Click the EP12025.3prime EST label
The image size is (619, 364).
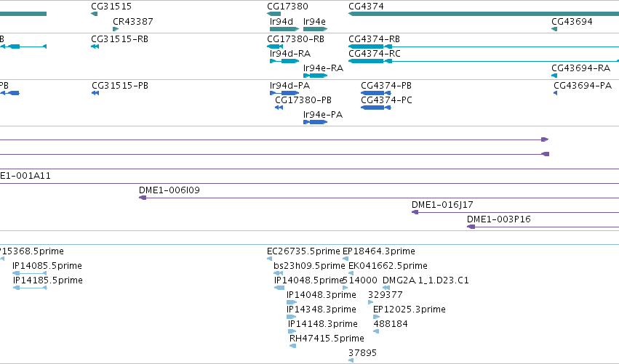point(410,310)
